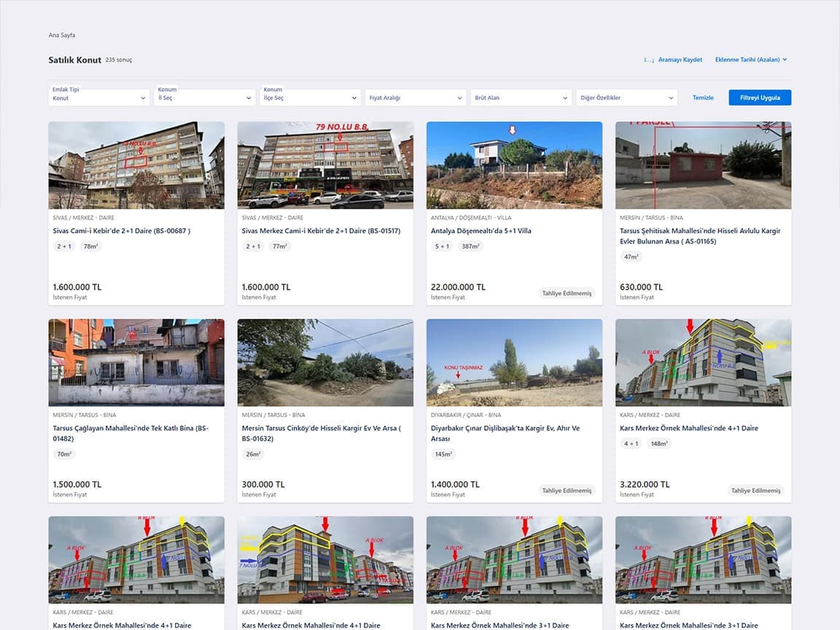Click the 300.000 TL price
Image resolution: width=840 pixels, height=630 pixels.
(x=263, y=484)
